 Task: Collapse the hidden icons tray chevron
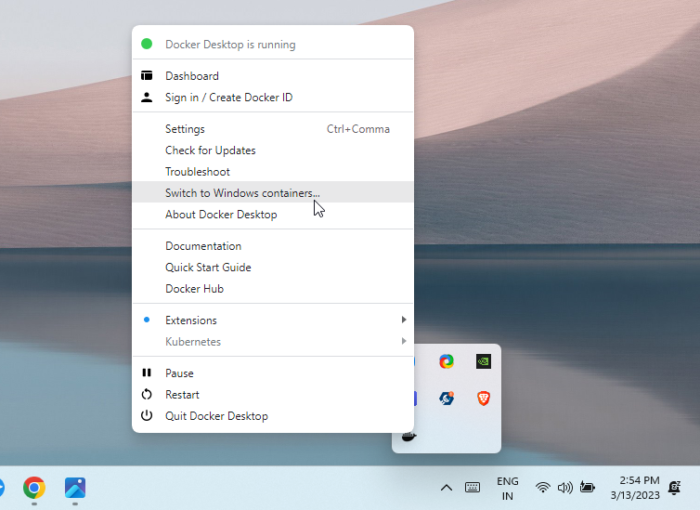coord(446,488)
